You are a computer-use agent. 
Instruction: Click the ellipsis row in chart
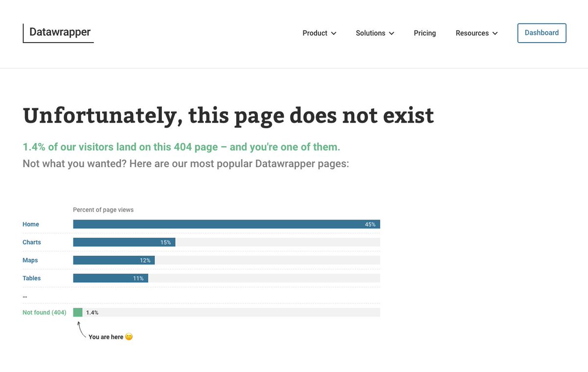(x=24, y=296)
